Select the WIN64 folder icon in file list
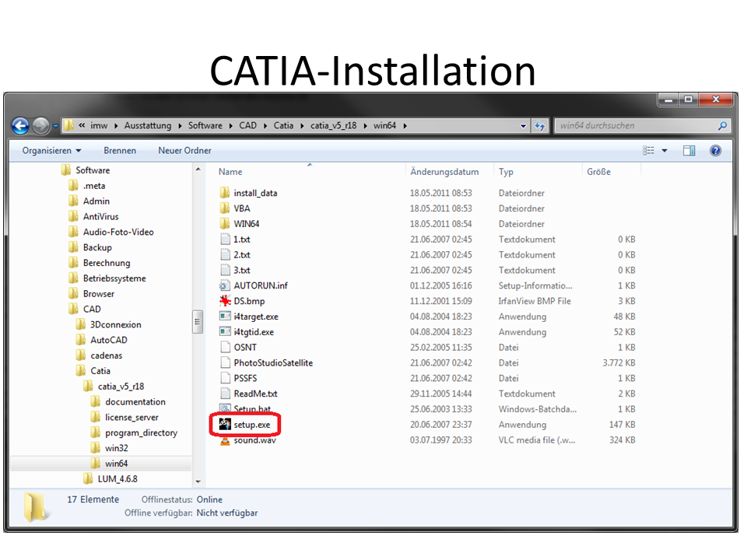The image size is (747, 560). 225,223
